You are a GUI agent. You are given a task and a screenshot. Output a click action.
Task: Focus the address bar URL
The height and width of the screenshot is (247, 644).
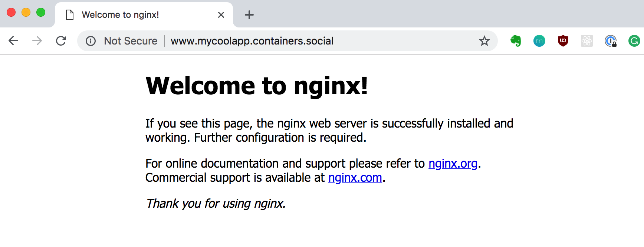point(252,41)
